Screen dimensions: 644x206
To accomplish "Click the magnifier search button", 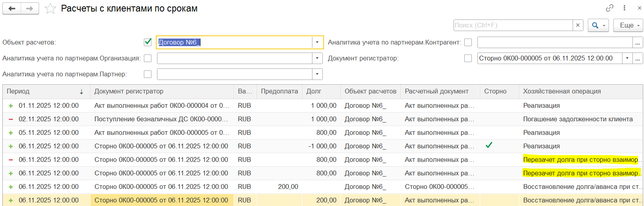I will 597,25.
